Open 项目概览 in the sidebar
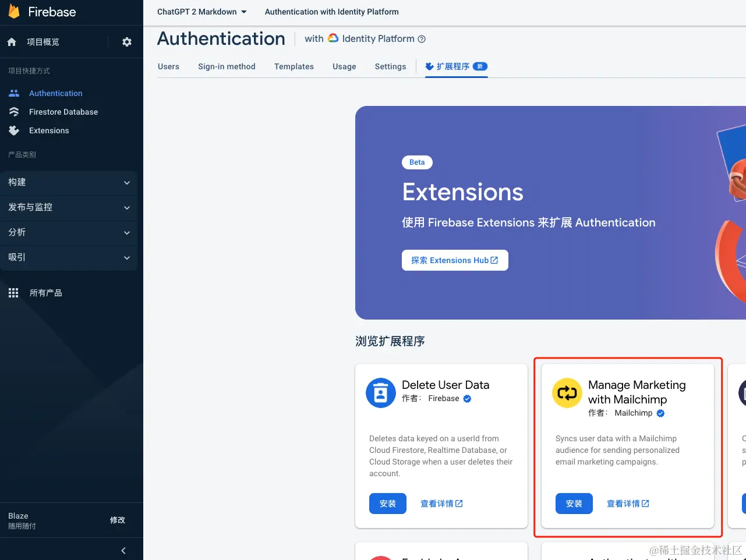 pyautogui.click(x=43, y=42)
